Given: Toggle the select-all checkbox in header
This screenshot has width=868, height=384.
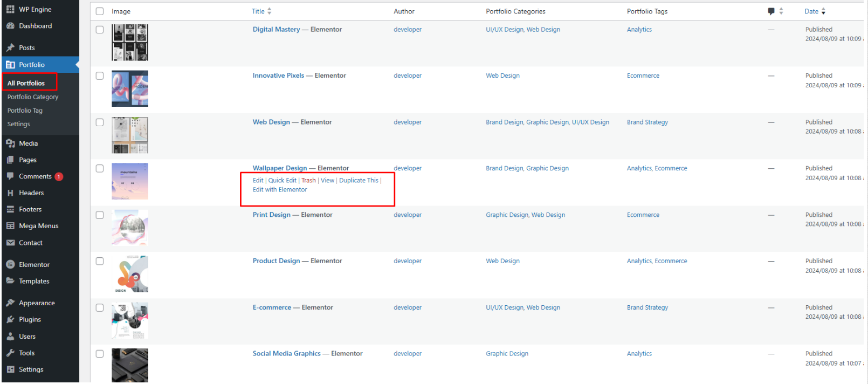Looking at the screenshot, I should tap(100, 11).
